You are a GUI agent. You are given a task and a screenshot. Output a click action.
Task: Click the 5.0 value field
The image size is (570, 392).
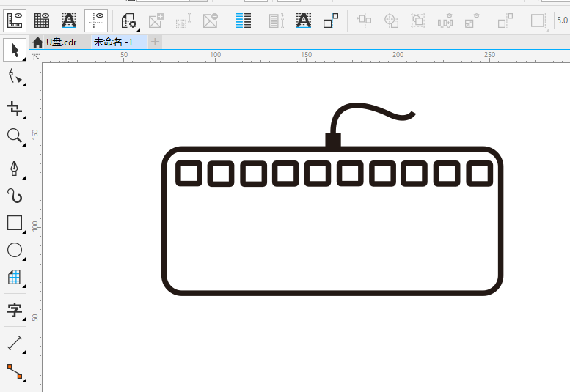562,21
